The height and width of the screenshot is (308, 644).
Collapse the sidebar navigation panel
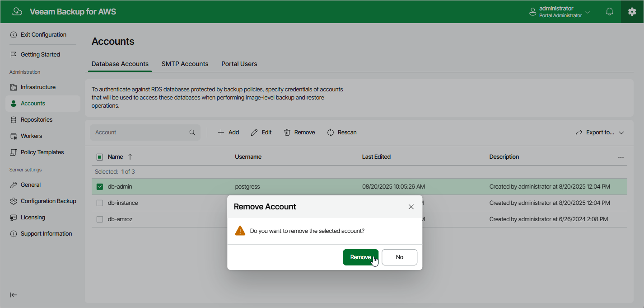[x=14, y=295]
